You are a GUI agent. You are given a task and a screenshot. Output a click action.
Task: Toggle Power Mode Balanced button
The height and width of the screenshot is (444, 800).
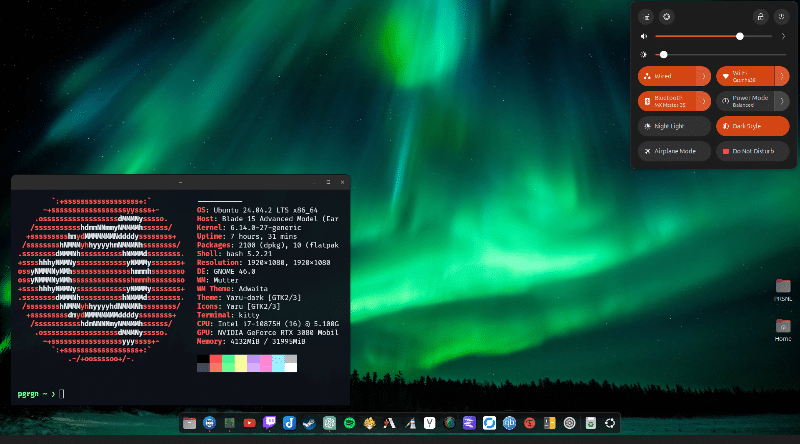tap(745, 101)
